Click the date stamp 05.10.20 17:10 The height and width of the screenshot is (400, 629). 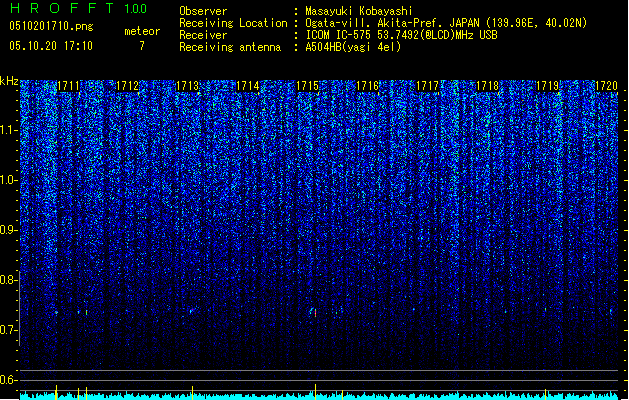[51, 46]
